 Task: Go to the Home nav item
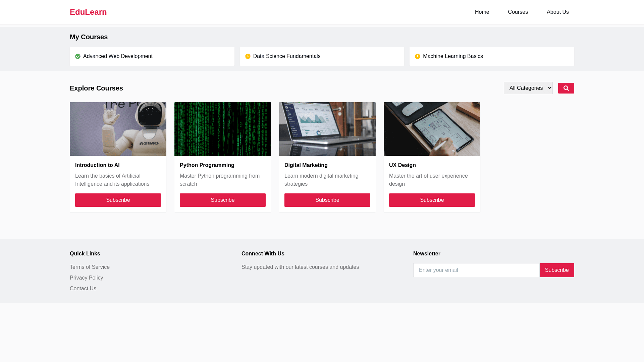click(482, 12)
